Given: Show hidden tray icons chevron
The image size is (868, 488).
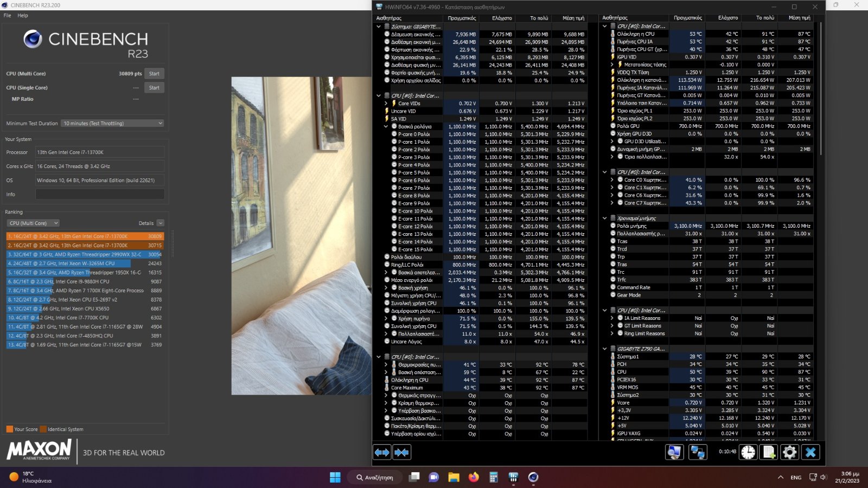Looking at the screenshot, I should tap(781, 477).
